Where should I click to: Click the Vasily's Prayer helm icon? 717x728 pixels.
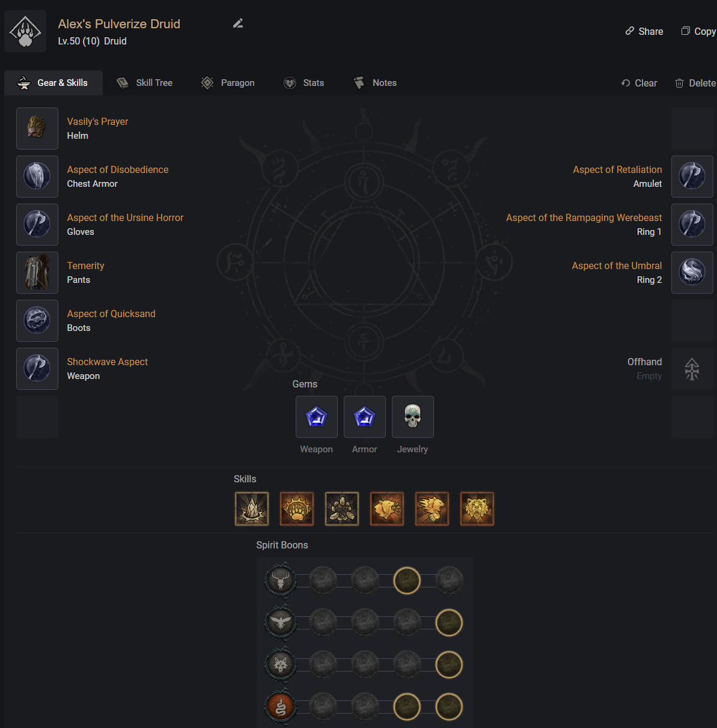pos(37,129)
